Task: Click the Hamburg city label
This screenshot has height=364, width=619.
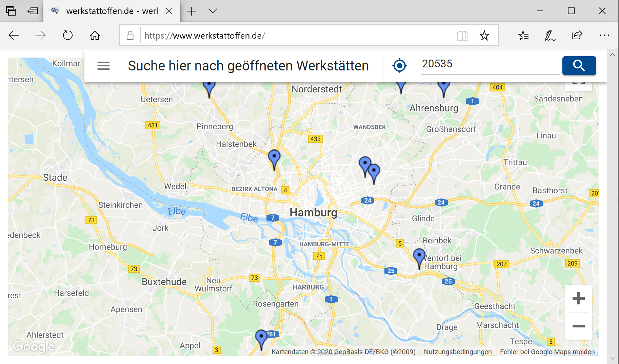Action: (x=314, y=212)
